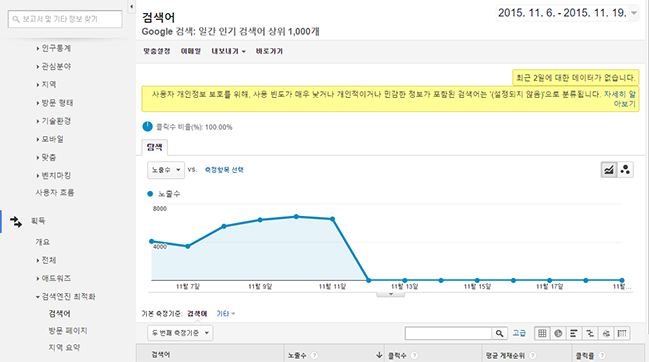Expand the 인구통계 sidebar item
The image size is (649, 362).
pos(56,48)
